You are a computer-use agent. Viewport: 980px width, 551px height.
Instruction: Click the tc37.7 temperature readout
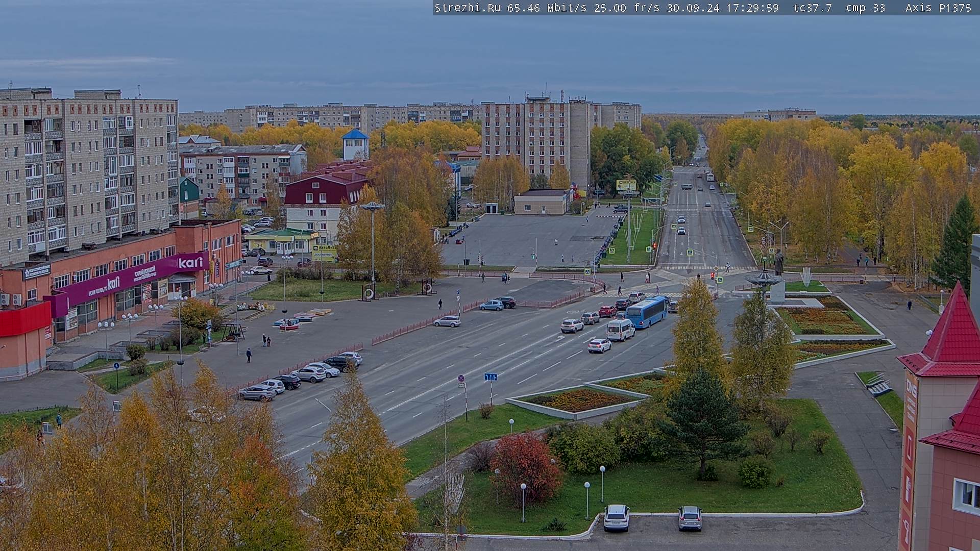[x=813, y=8]
